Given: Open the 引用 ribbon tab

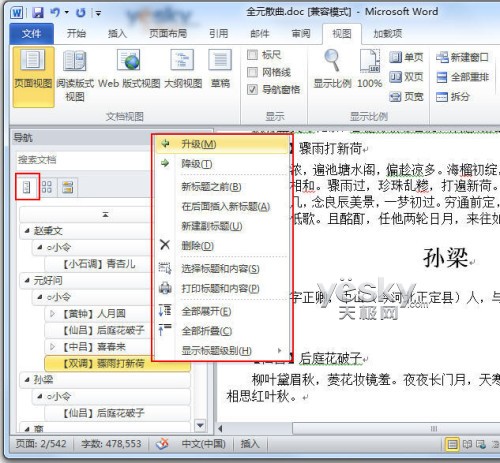Looking at the screenshot, I should tap(219, 34).
